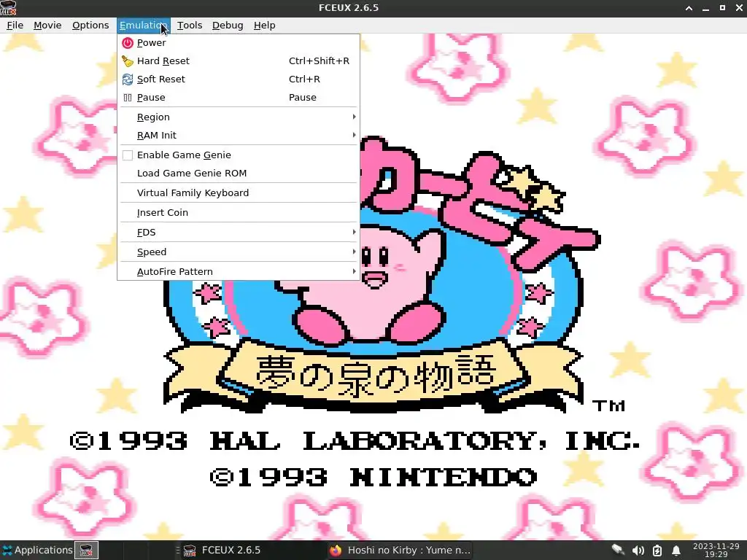Click the Ctrl+Shift+R shortcut text
The width and height of the screenshot is (747, 560).
coord(319,61)
